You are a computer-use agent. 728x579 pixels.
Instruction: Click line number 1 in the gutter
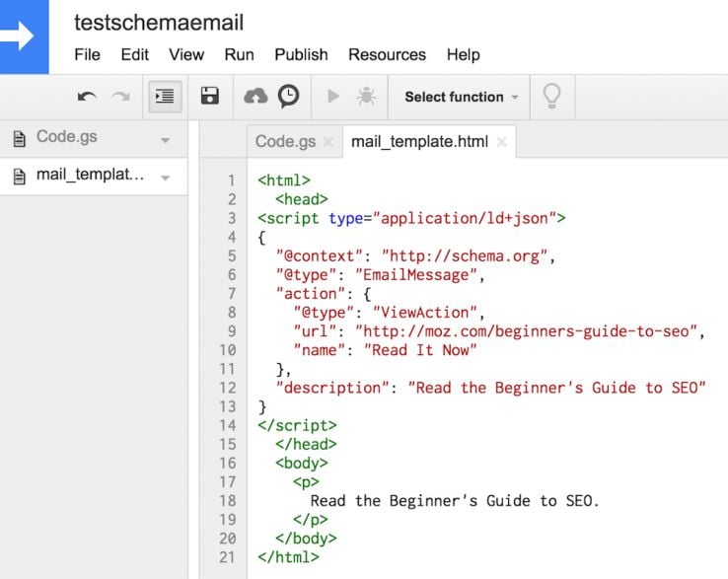[231, 181]
